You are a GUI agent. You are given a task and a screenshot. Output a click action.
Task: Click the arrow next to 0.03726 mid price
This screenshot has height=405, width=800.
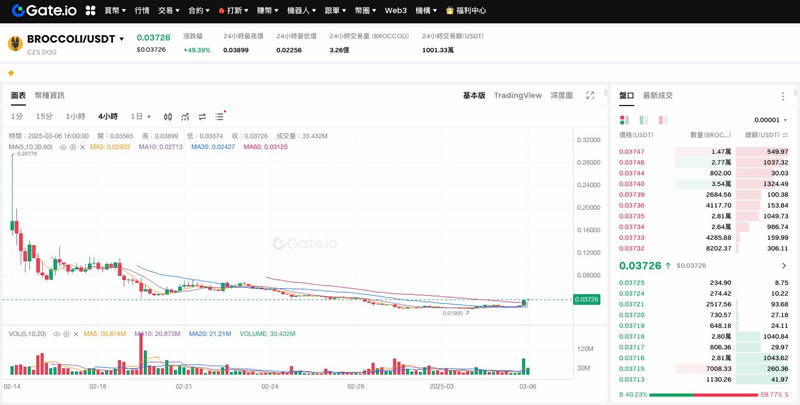pos(784,266)
